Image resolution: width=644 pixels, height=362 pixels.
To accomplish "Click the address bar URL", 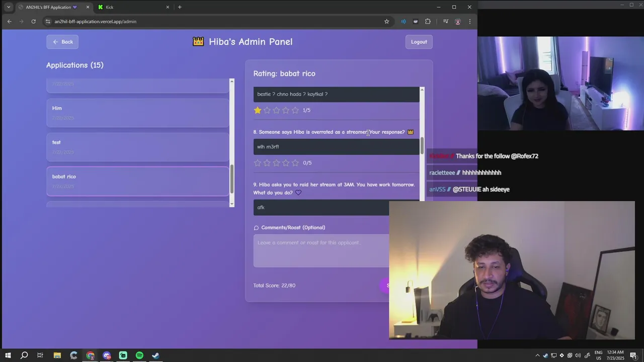I will tap(96, 21).
